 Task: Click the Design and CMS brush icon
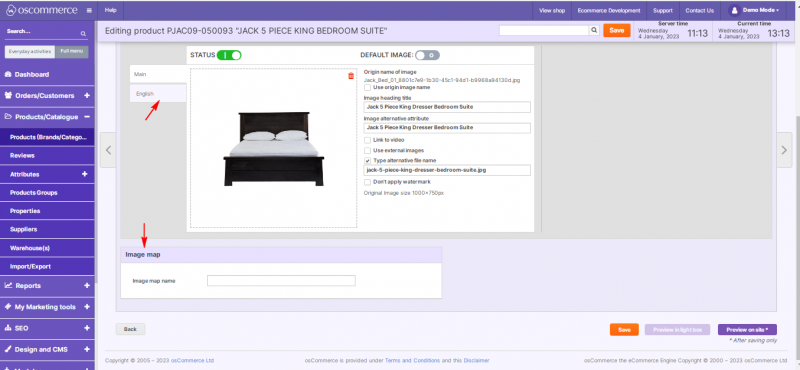(x=8, y=350)
